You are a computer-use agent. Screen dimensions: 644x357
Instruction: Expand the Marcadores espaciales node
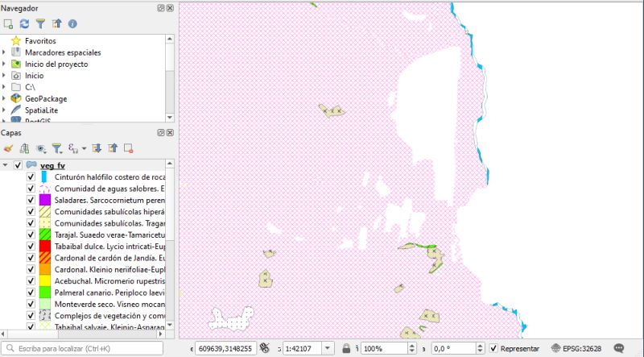coord(4,52)
